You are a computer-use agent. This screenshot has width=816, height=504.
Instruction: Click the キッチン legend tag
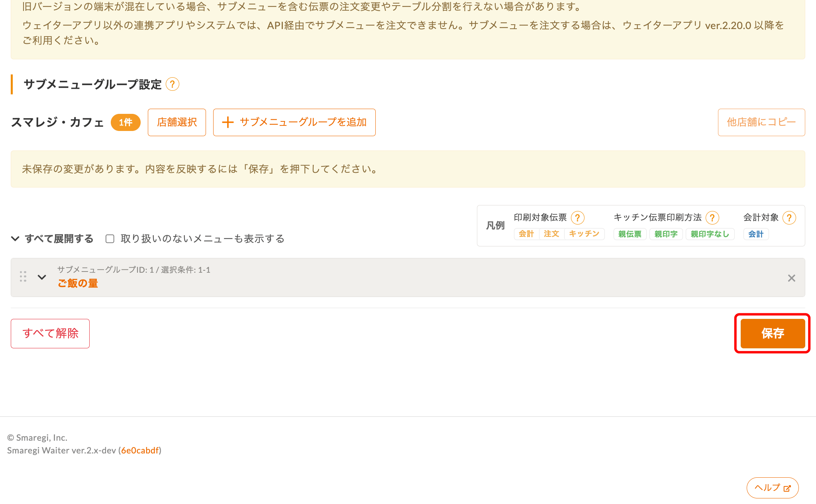pos(584,234)
